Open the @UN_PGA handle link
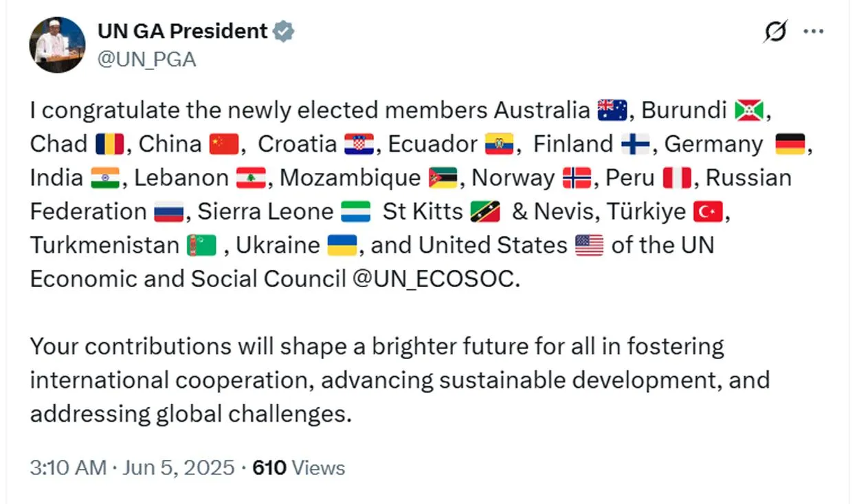The width and height of the screenshot is (859, 504). click(x=146, y=60)
